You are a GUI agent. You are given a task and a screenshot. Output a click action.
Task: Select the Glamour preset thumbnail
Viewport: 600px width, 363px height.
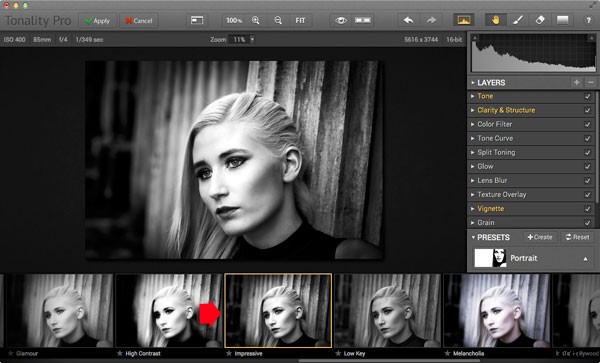[x=59, y=311]
